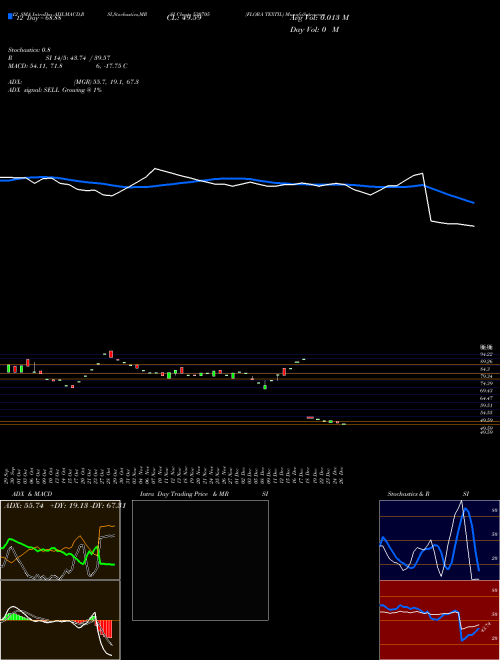Click the '(MGR) 55.7, 19.1, 67.3' ADX values
500x660 pixels.
pyautogui.click(x=106, y=82)
